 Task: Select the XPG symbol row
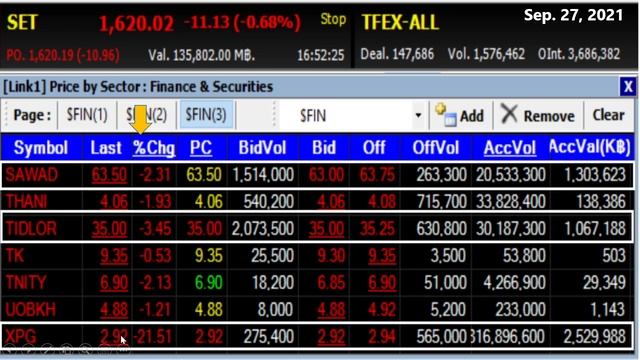click(318, 336)
